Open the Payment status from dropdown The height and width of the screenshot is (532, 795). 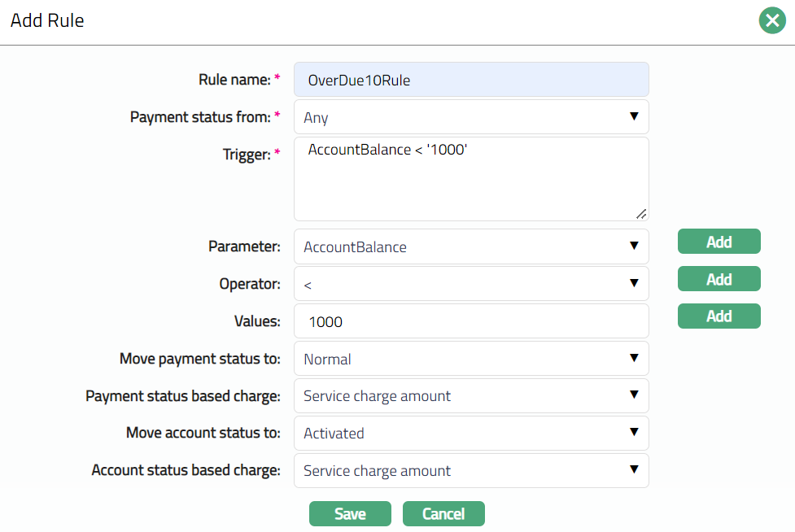click(x=471, y=117)
